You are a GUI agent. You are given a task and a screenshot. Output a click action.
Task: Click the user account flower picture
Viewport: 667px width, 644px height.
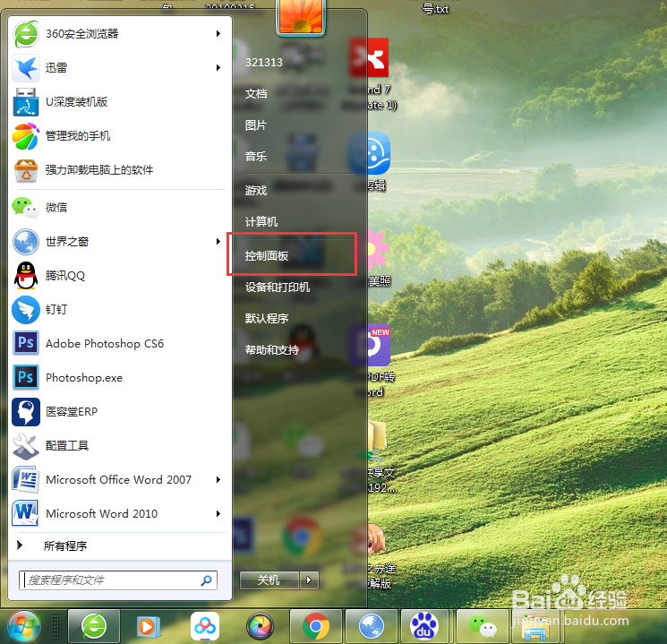click(301, 17)
